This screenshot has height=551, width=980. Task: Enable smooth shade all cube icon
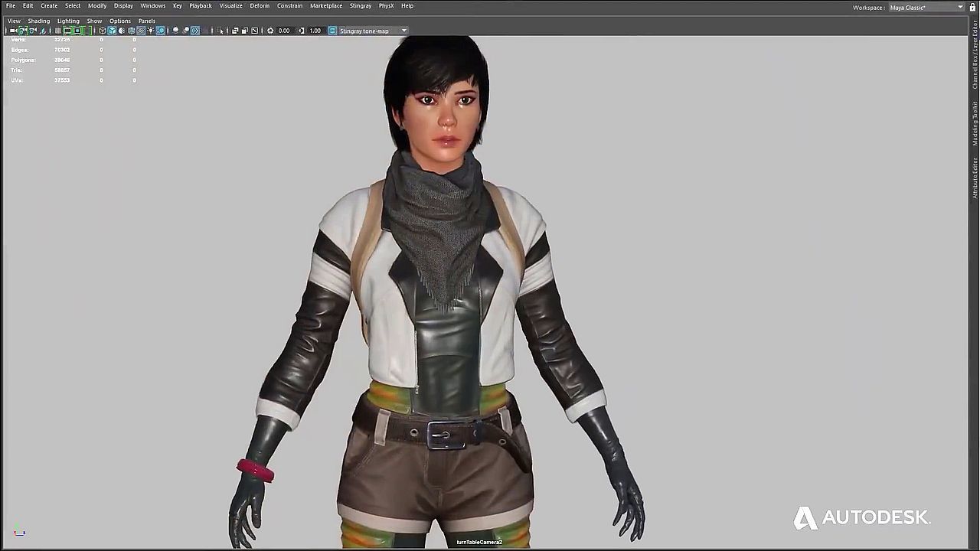pos(112,31)
